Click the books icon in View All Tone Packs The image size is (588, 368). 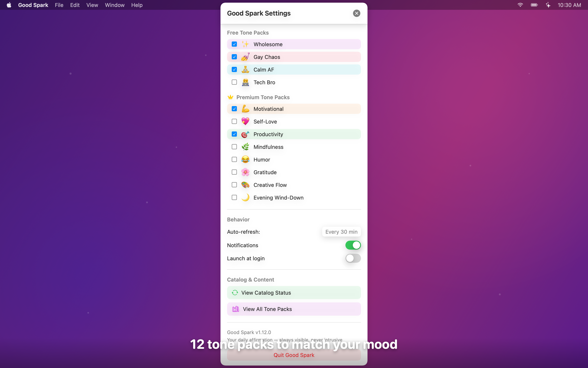(x=236, y=309)
